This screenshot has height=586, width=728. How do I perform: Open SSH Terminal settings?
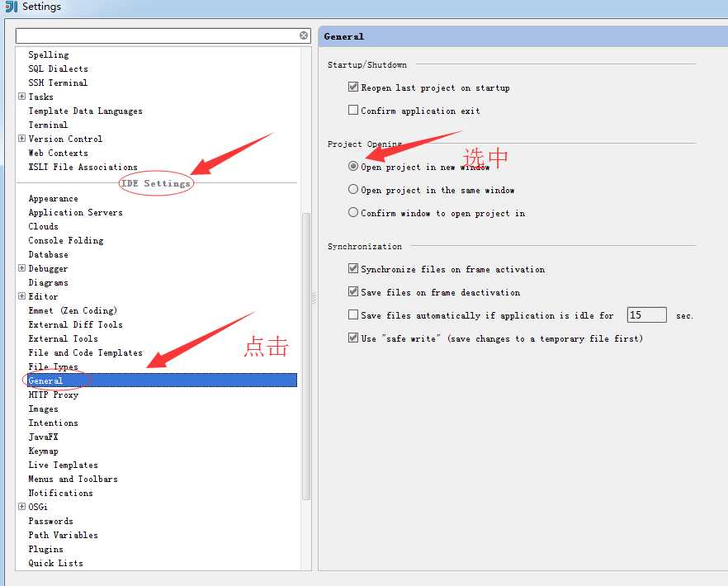pyautogui.click(x=58, y=83)
